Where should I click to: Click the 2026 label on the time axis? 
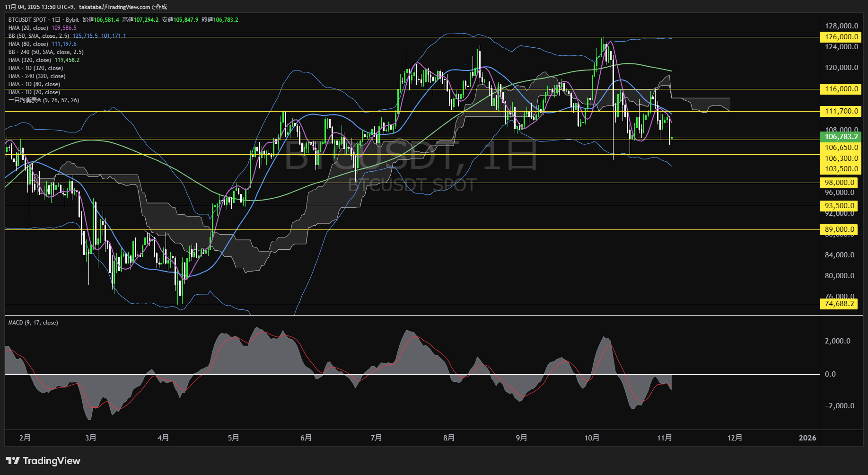(807, 438)
